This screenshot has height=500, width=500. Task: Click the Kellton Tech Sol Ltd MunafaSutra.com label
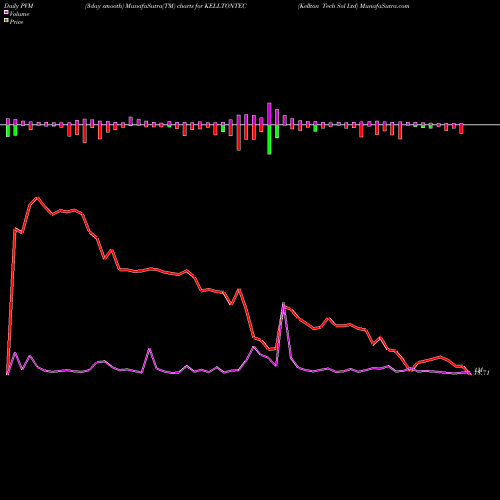[x=353, y=6]
